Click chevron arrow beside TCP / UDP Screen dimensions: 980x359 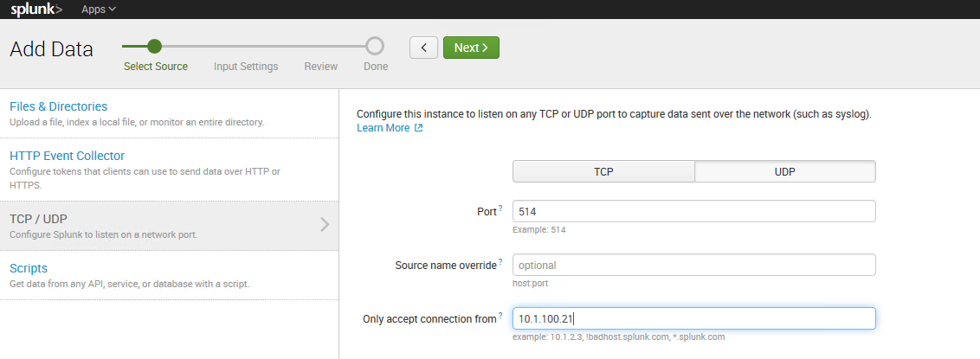click(x=325, y=225)
